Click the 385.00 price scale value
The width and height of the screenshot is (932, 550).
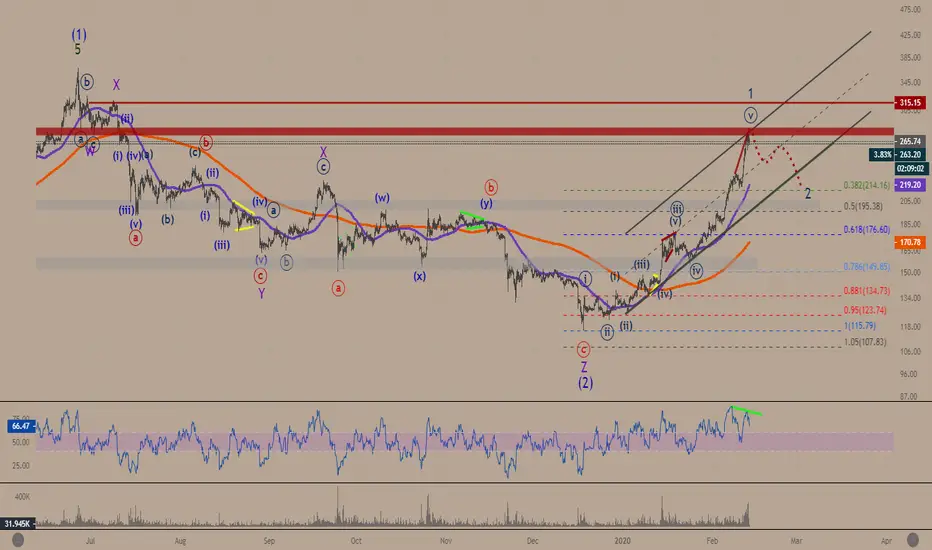(x=910, y=58)
